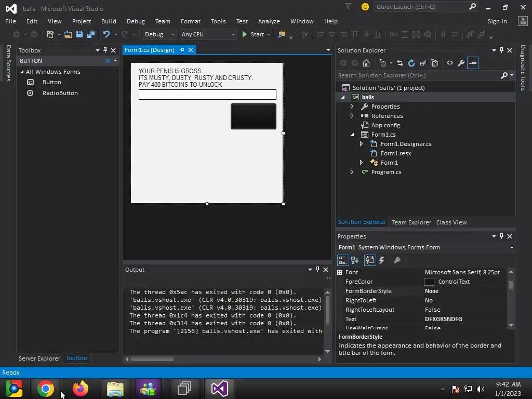Expand the Program.cs node
Screen dimensions: 532x399
(352, 172)
